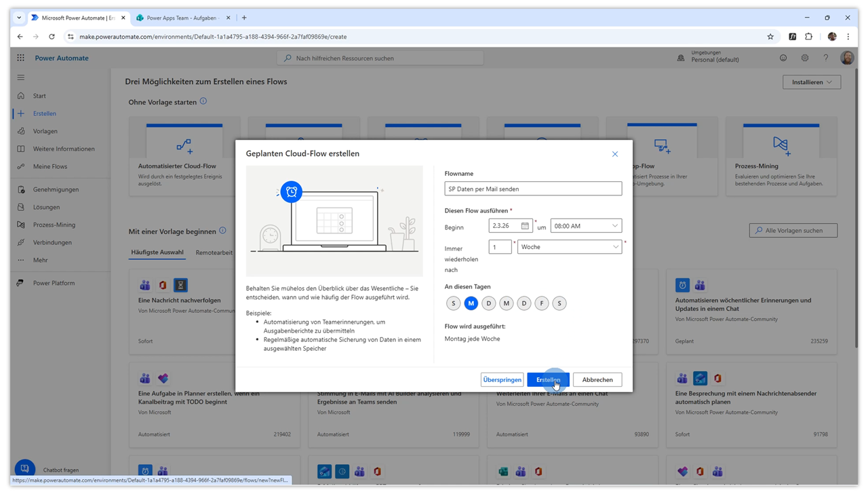Open Meine Flows in sidebar
This screenshot has width=868, height=494.
point(50,166)
